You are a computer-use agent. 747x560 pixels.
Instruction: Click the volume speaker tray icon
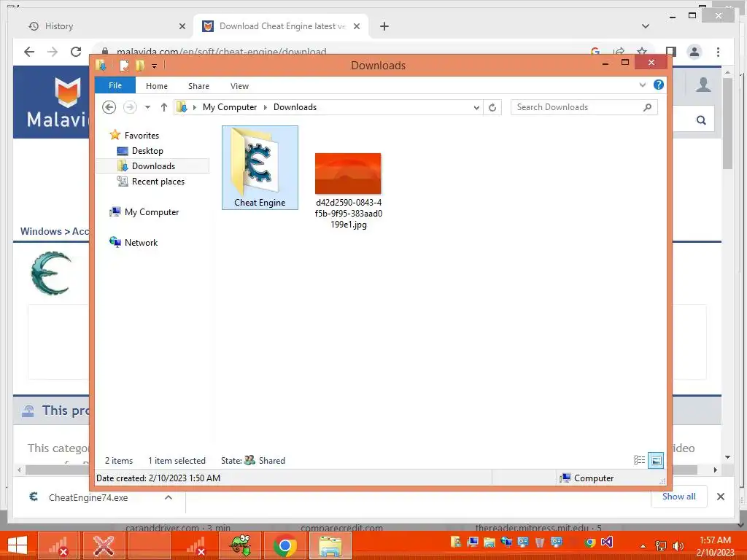[x=677, y=545]
